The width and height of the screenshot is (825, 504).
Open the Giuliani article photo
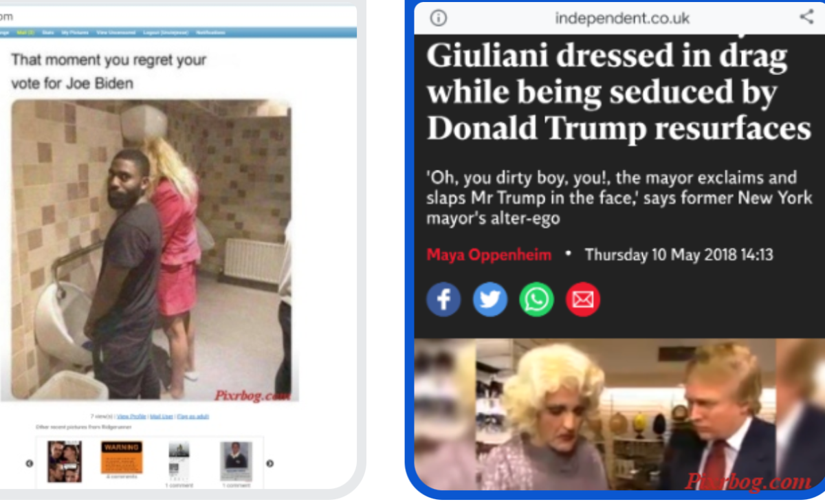tap(619, 415)
